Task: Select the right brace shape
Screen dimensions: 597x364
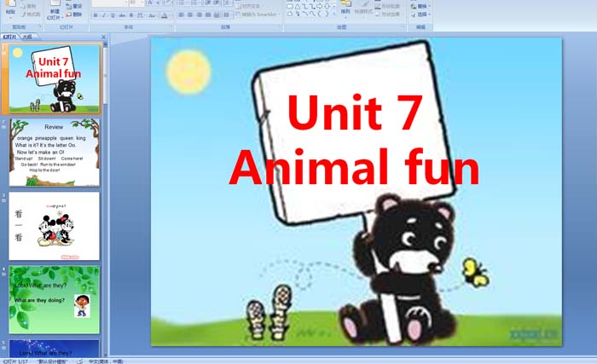Action: tap(327, 14)
